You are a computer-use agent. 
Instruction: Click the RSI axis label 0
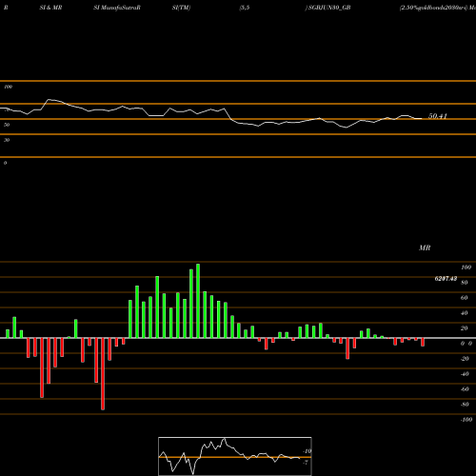5,163
